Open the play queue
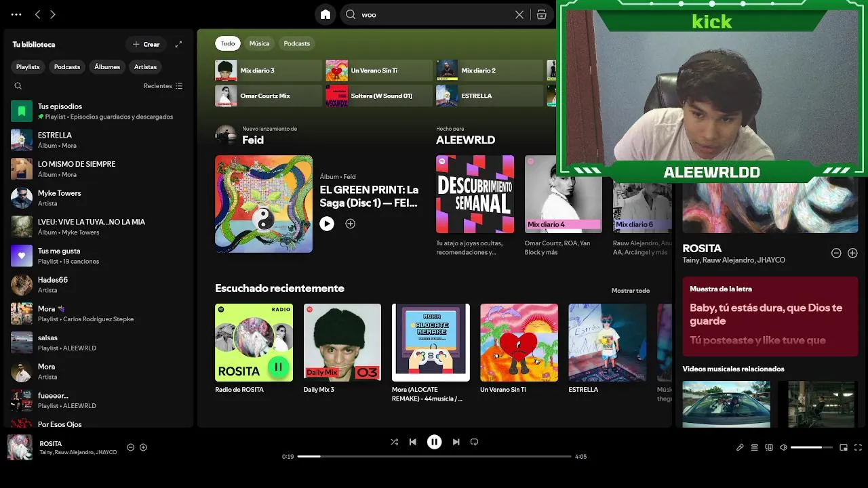This screenshot has height=488, width=868. tap(754, 447)
